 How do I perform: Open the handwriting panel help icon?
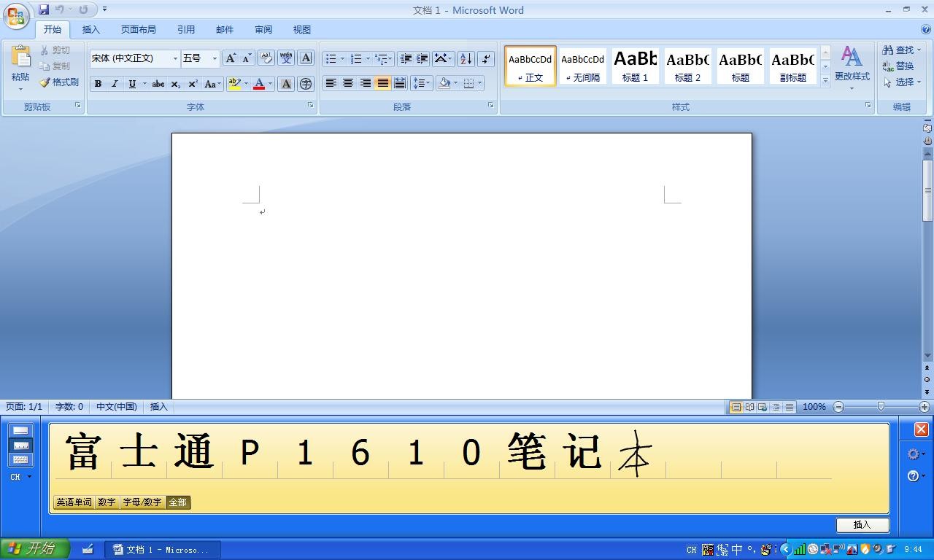click(x=913, y=476)
